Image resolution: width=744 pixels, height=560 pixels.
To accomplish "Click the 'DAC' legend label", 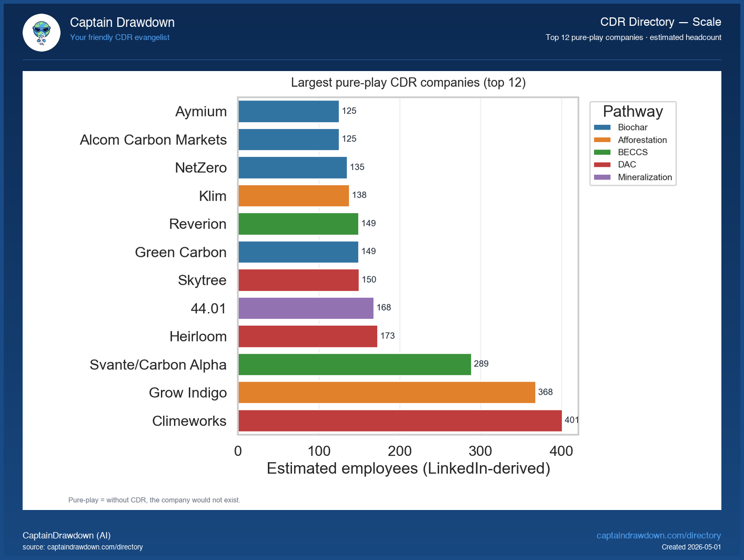I will pos(627,165).
